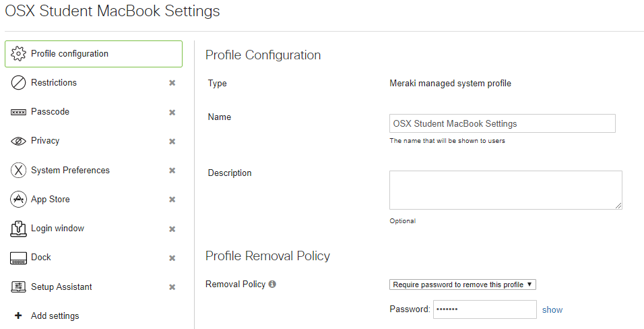Click the System Preferences icon
The image size is (644, 329).
click(19, 171)
